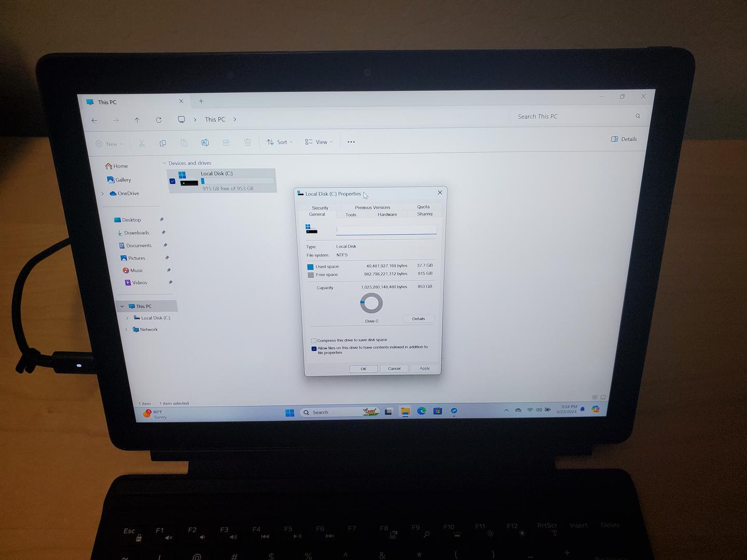
Task: Switch to the Sharing tab
Action: (425, 214)
